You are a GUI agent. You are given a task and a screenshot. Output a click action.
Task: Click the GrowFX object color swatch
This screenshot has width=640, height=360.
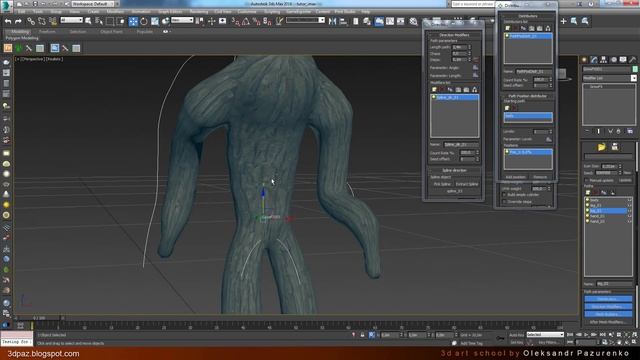635,69
